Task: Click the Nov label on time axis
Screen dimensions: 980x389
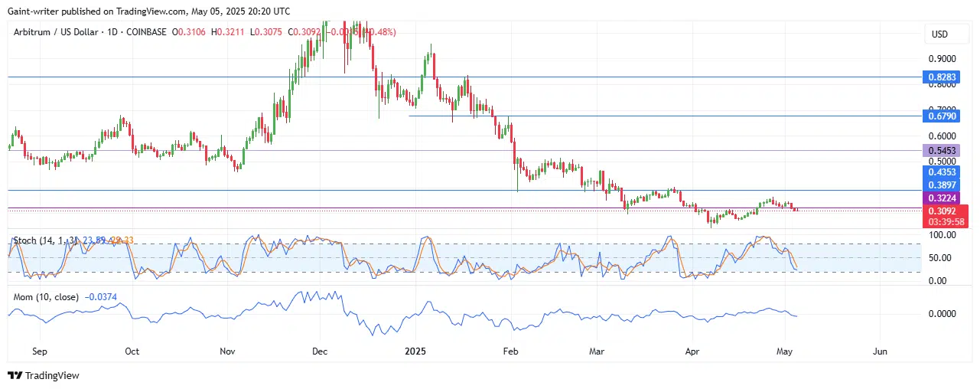Action: coord(226,351)
